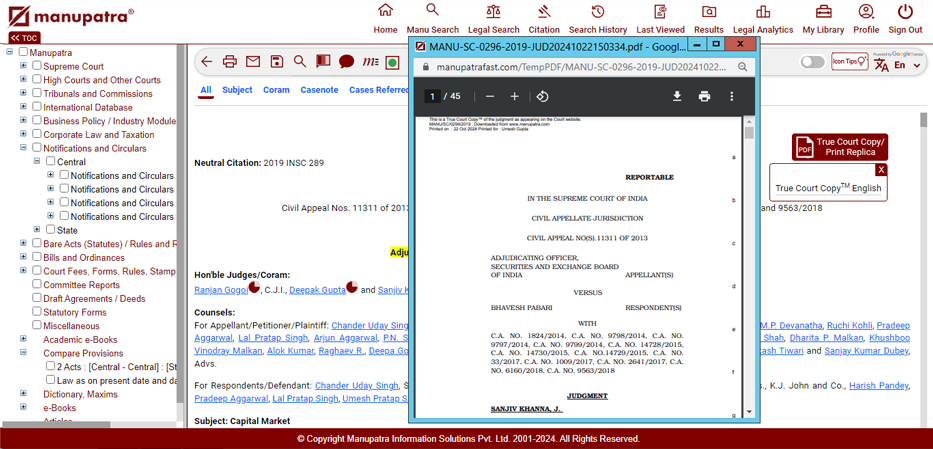Toggle the switch beside Icon Tips

coord(812,62)
